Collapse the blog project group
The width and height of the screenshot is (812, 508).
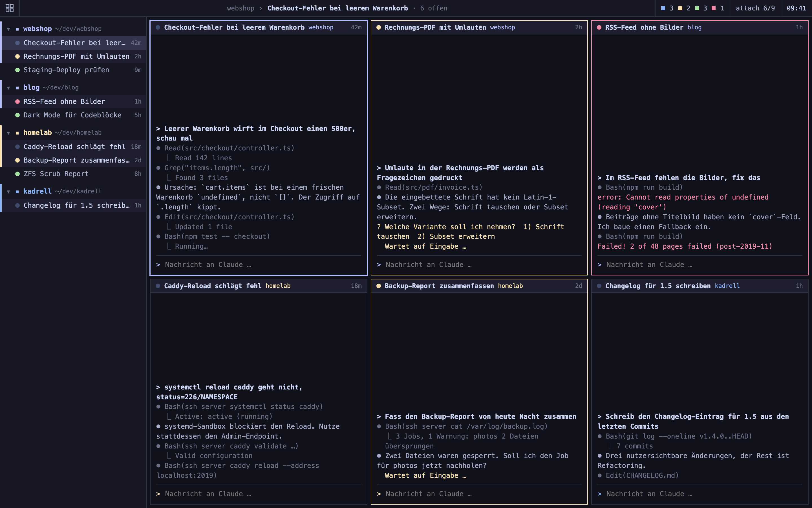(x=8, y=88)
